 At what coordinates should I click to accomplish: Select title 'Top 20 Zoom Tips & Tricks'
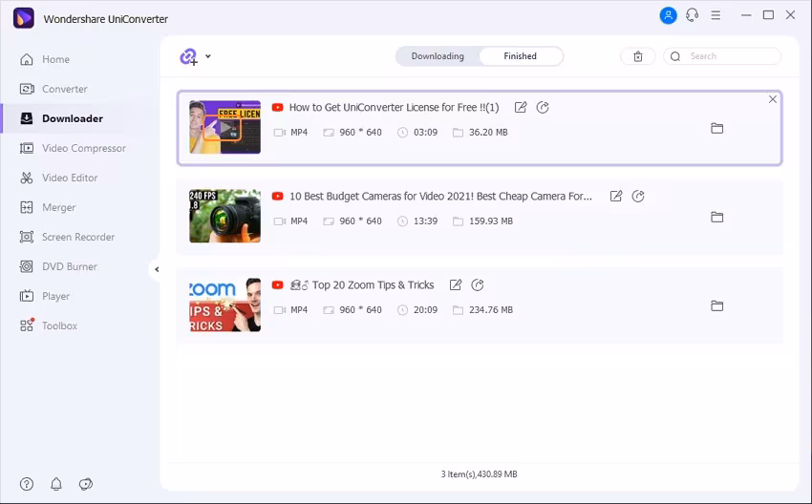coord(373,285)
